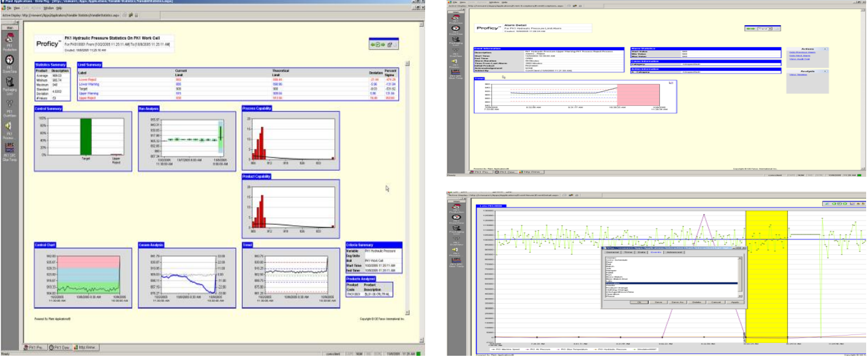Viewport: 868px width, 357px height.
Task: Click PK1 DownTime icon in Alarm Detail window
Action: [x=455, y=29]
